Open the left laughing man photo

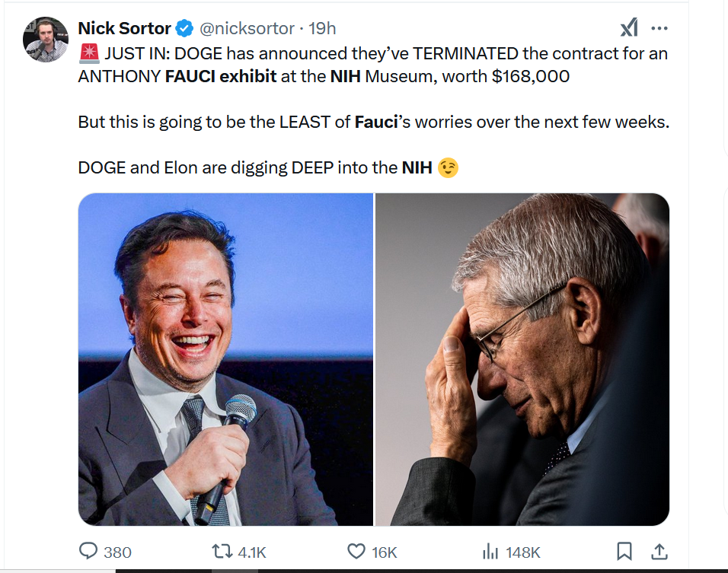225,360
